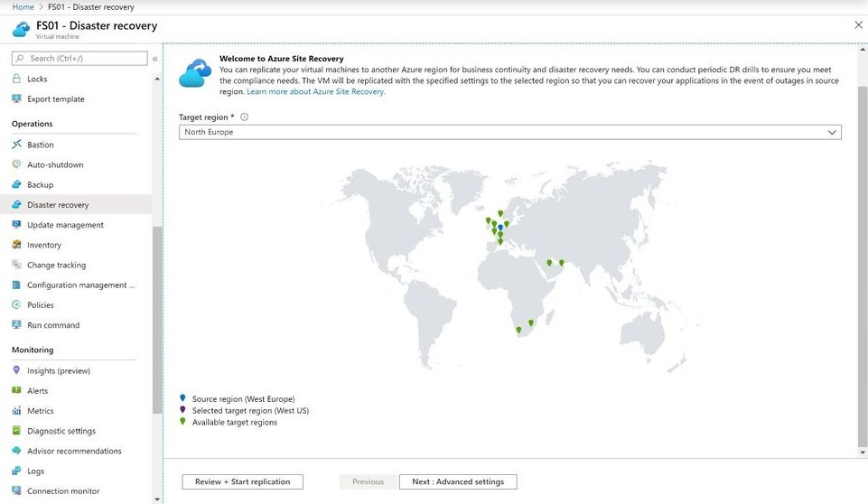Click the Azure Site Recovery welcome cloud icon
The image size is (868, 504).
pyautogui.click(x=195, y=72)
